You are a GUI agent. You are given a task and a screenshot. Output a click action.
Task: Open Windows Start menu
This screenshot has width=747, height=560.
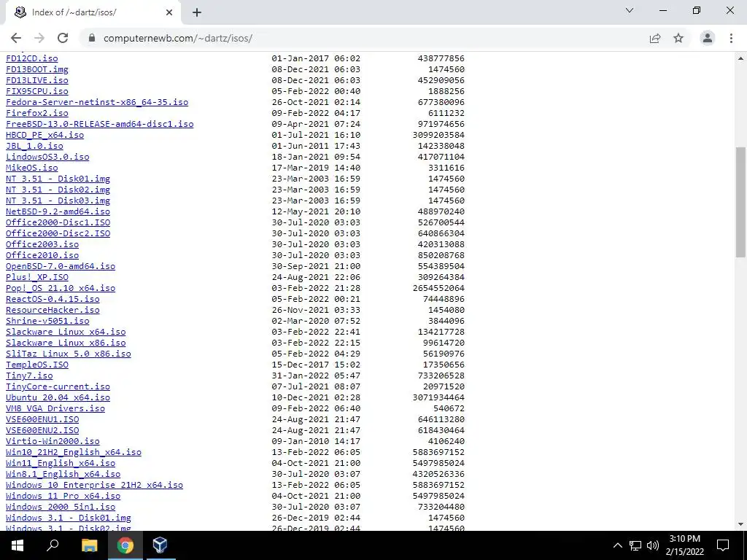click(x=18, y=545)
